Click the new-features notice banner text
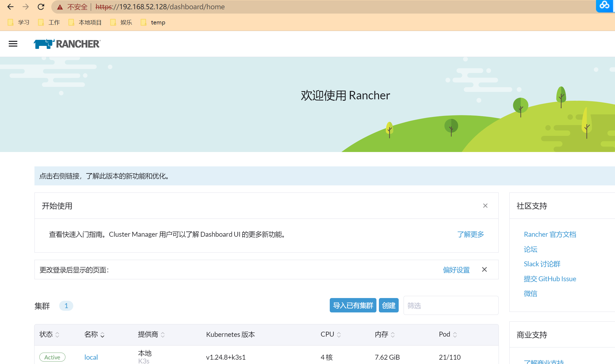Screen dimensions: 615x364 pyautogui.click(x=104, y=176)
